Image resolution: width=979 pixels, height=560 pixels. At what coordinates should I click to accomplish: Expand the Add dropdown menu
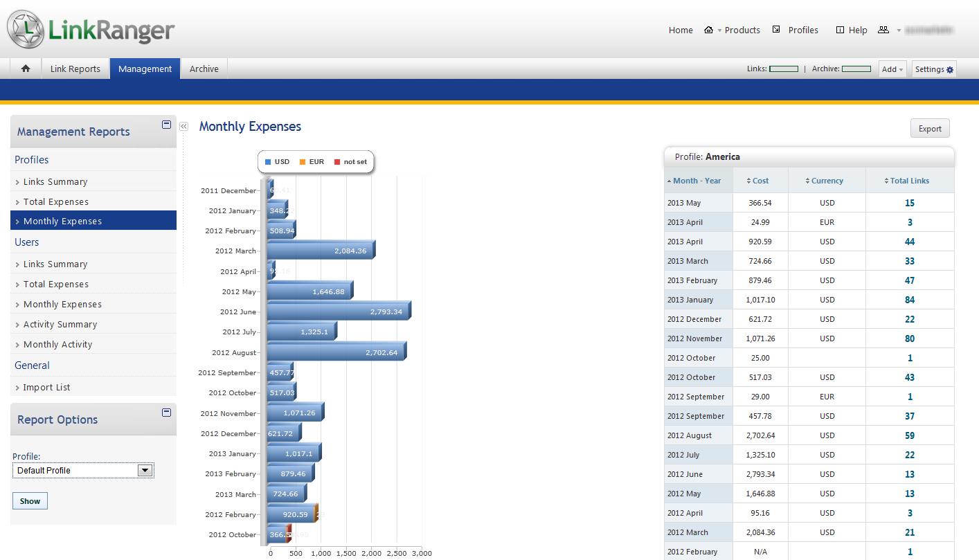[892, 69]
